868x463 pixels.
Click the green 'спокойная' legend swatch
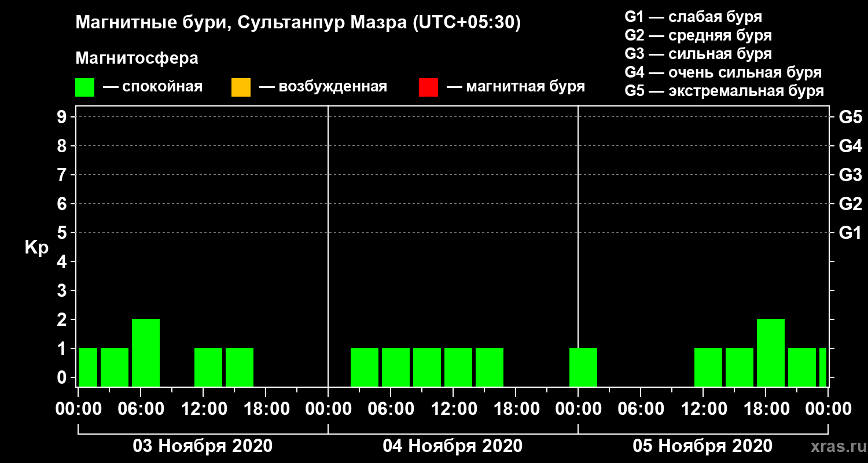[x=84, y=87]
